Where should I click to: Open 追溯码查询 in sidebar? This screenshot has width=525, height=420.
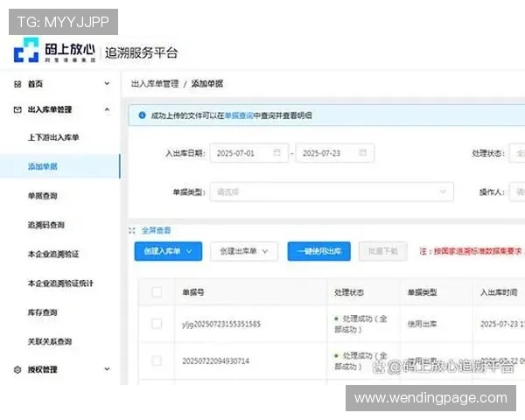46,225
